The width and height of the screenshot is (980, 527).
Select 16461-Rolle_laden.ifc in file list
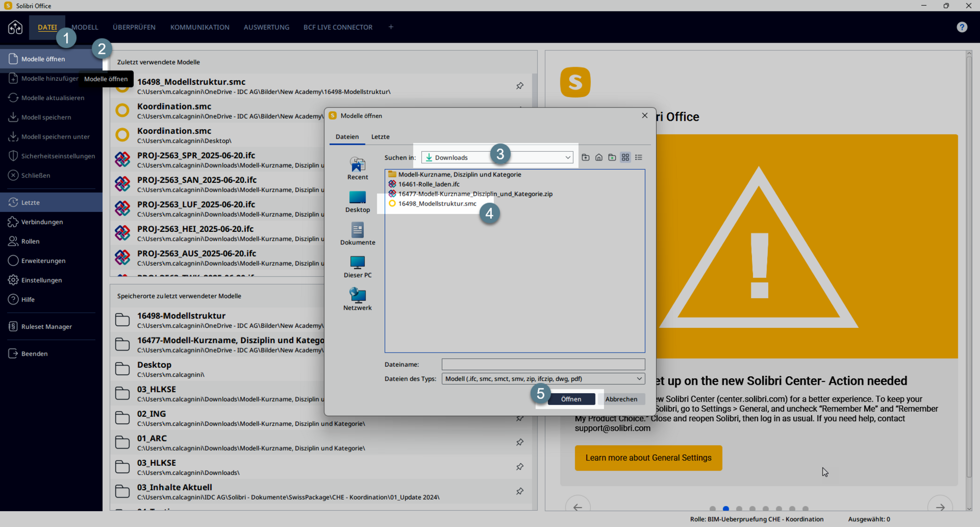pyautogui.click(x=424, y=184)
